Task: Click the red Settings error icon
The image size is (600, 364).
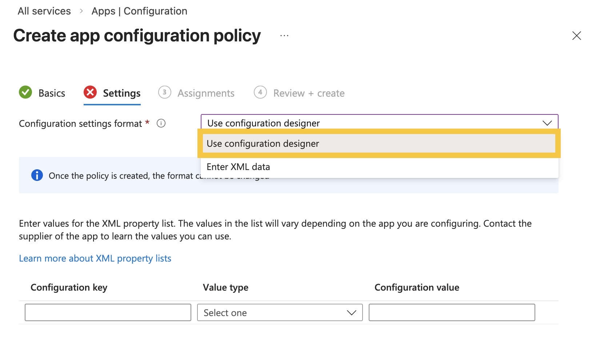Action: point(90,92)
